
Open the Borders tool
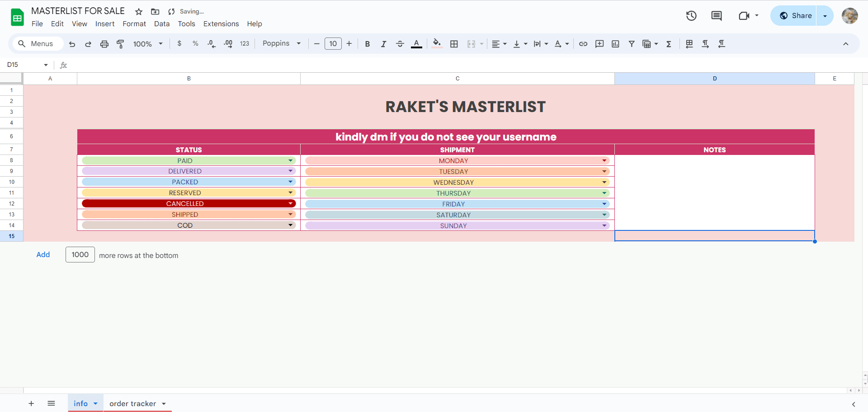454,44
